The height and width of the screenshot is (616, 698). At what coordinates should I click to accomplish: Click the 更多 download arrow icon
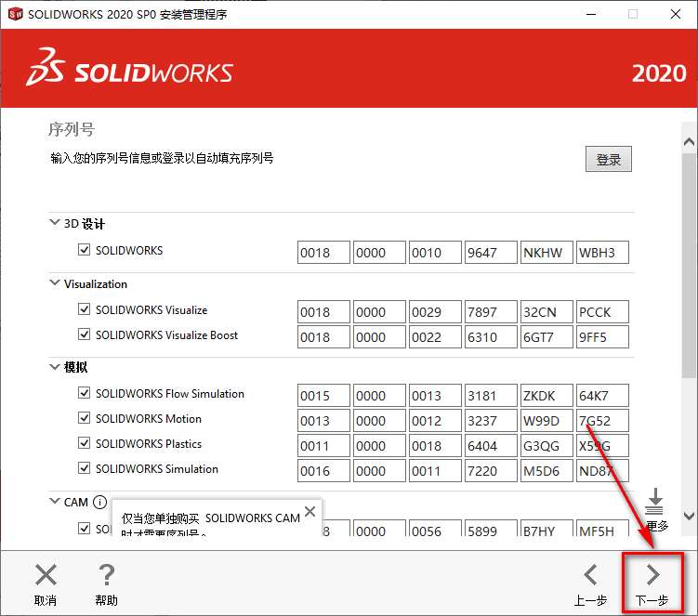click(655, 502)
